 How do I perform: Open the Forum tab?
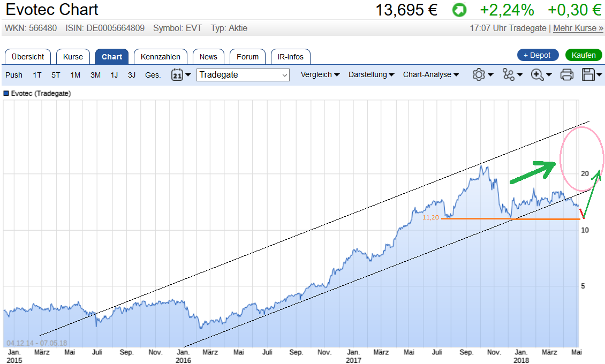click(x=247, y=57)
